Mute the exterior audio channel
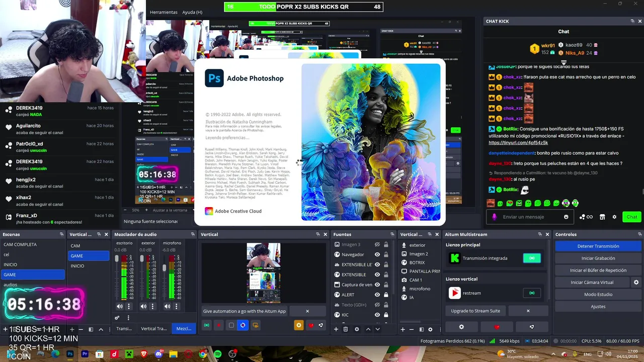 pos(143,306)
